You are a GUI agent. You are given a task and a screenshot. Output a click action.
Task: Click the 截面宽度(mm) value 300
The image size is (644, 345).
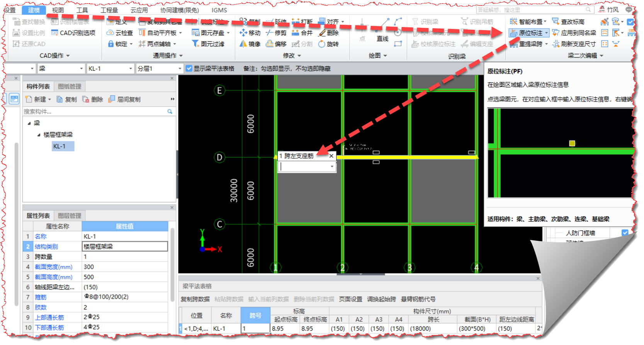(125, 267)
